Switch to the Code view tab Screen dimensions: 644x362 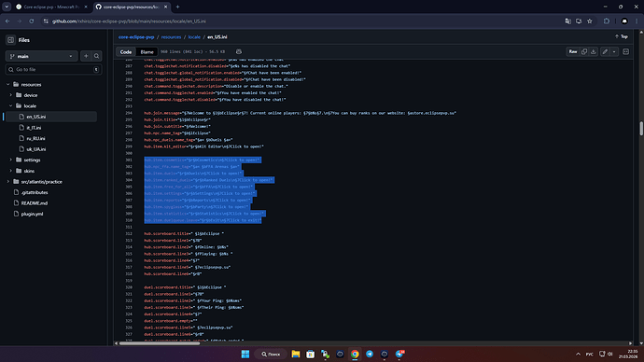126,51
